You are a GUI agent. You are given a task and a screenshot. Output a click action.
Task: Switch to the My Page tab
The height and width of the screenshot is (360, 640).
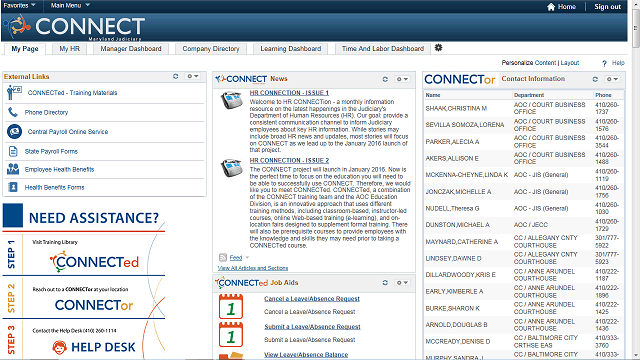coord(25,49)
